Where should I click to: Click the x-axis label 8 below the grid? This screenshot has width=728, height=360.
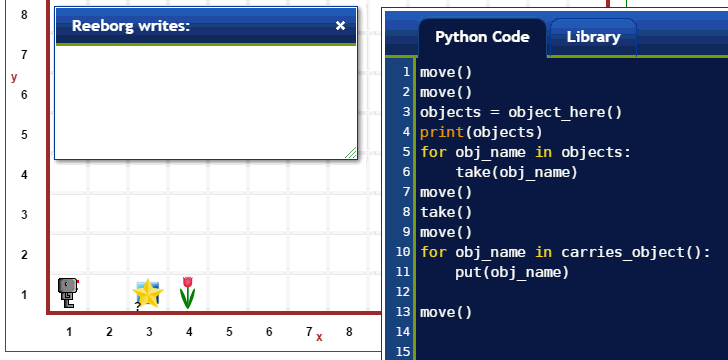(x=349, y=332)
